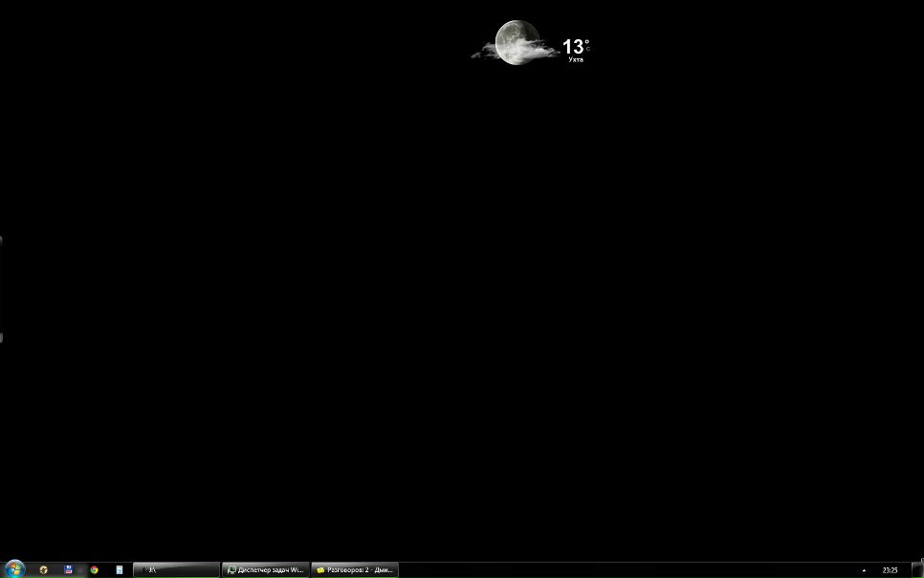Switch to Диспетчер задач taskbar window
The width and height of the screenshot is (924, 578).
coord(266,569)
